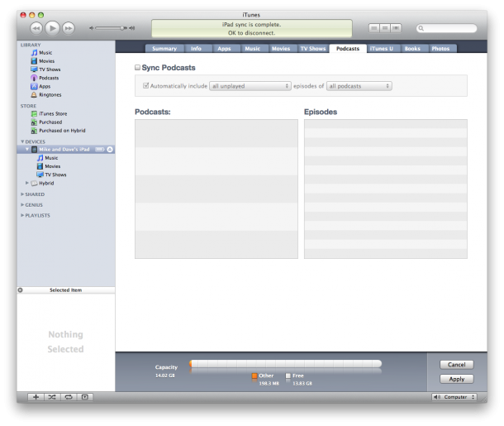This screenshot has height=426, width=504.
Task: Open Apps in the Library
Action: (x=45, y=86)
